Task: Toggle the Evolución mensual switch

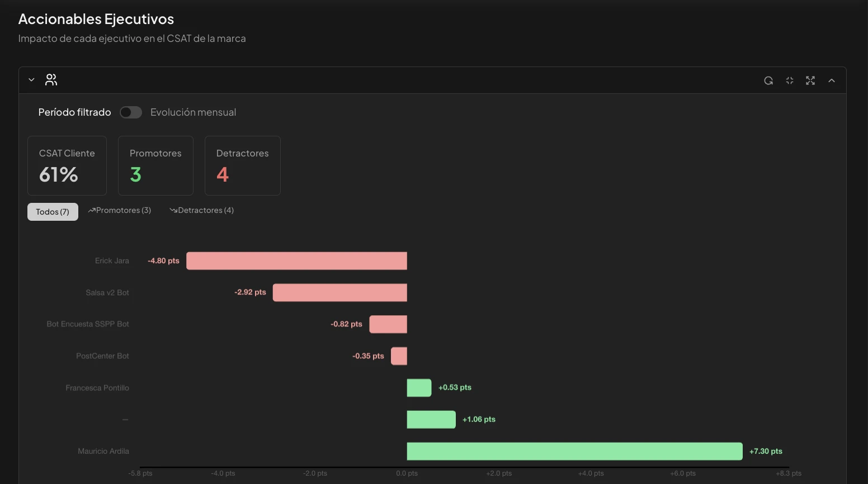Action: (131, 112)
